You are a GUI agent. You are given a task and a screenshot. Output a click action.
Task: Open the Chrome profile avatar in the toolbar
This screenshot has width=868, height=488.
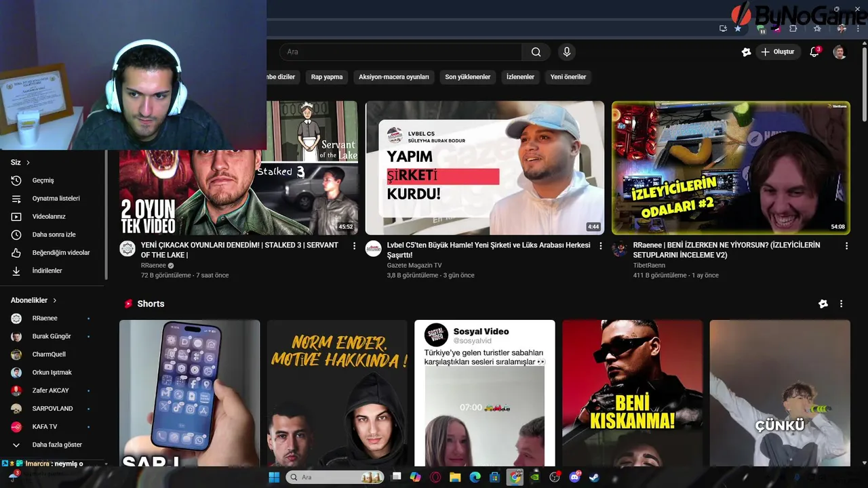(x=842, y=28)
